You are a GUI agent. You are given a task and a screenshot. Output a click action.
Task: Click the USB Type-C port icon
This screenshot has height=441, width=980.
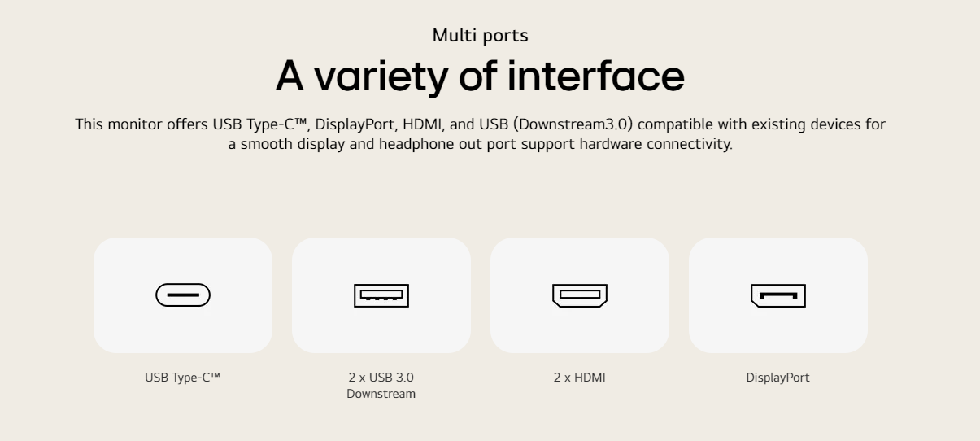183,295
